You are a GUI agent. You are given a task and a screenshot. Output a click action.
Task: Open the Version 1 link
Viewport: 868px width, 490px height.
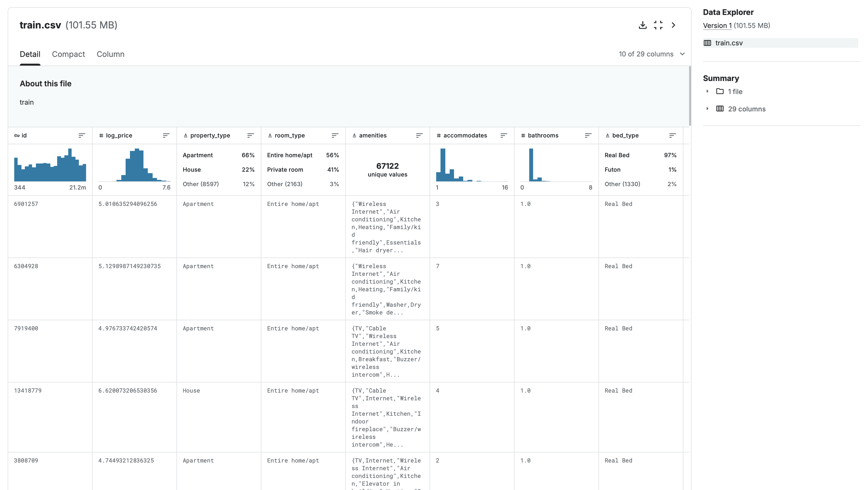click(x=717, y=26)
